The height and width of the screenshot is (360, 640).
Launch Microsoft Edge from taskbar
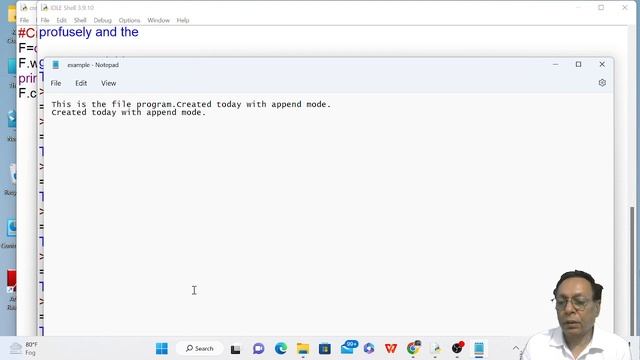pos(281,349)
